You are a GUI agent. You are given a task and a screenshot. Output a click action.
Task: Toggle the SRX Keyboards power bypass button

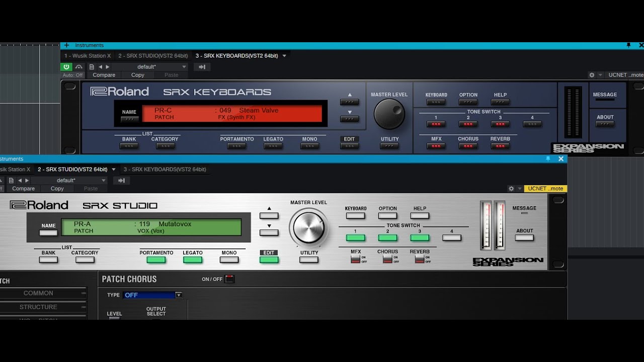tap(66, 66)
